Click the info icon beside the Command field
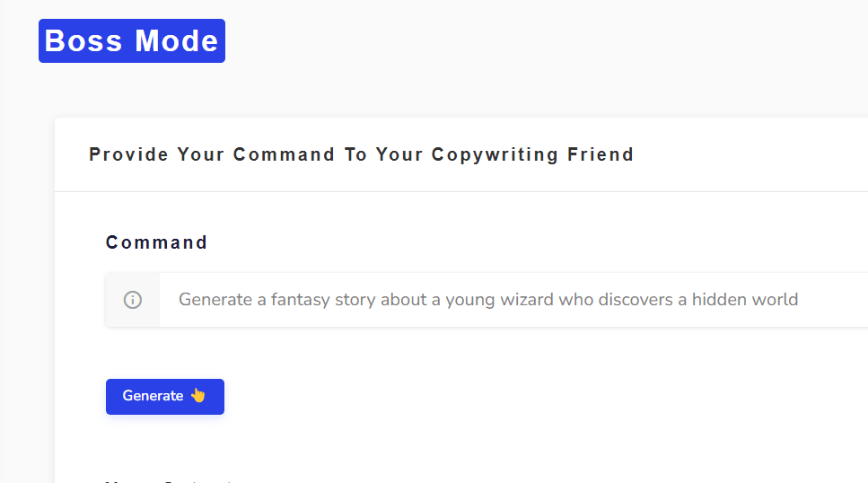Image resolution: width=868 pixels, height=483 pixels. pyautogui.click(x=132, y=300)
